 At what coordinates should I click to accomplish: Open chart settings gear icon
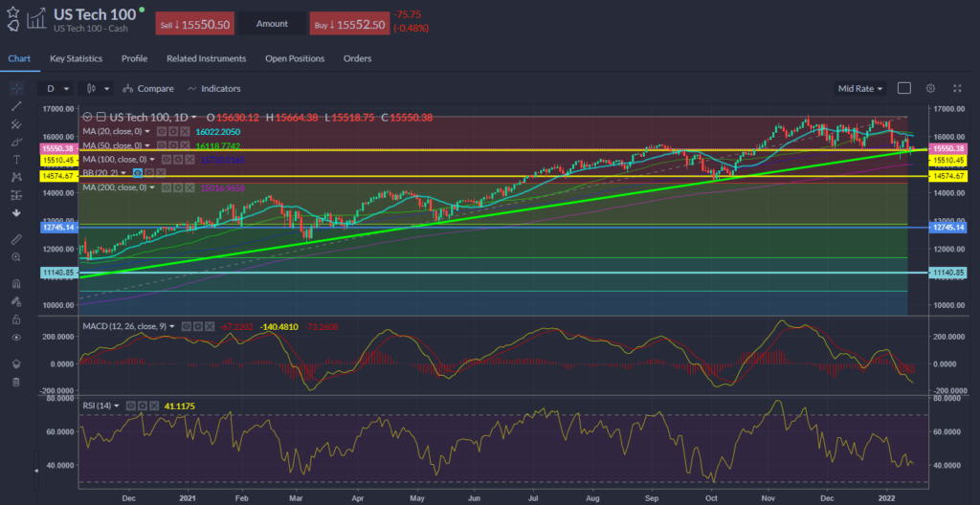point(930,88)
